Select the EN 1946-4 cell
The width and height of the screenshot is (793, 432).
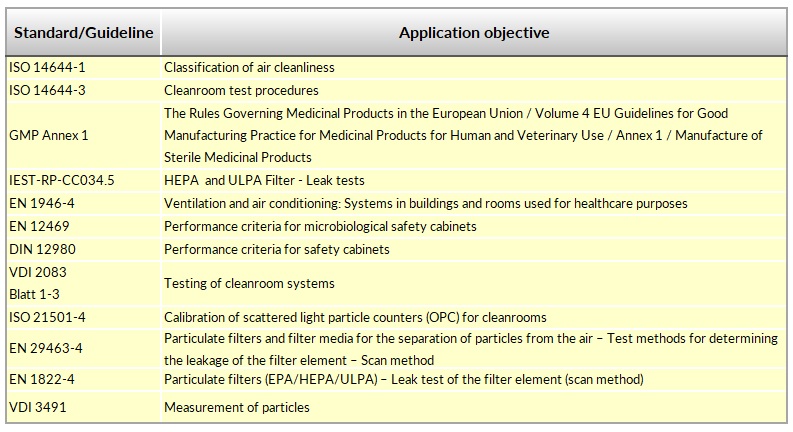(42, 204)
